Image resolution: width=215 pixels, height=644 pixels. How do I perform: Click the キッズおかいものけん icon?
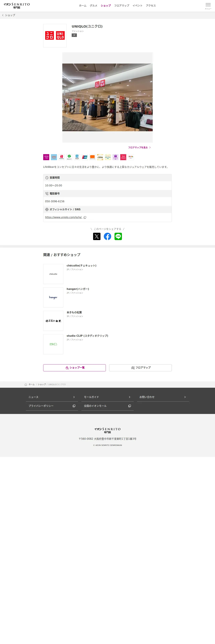pos(108,157)
